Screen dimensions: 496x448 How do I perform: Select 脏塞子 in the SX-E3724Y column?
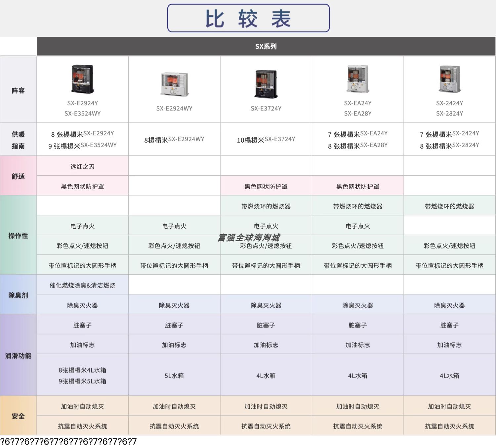click(266, 325)
